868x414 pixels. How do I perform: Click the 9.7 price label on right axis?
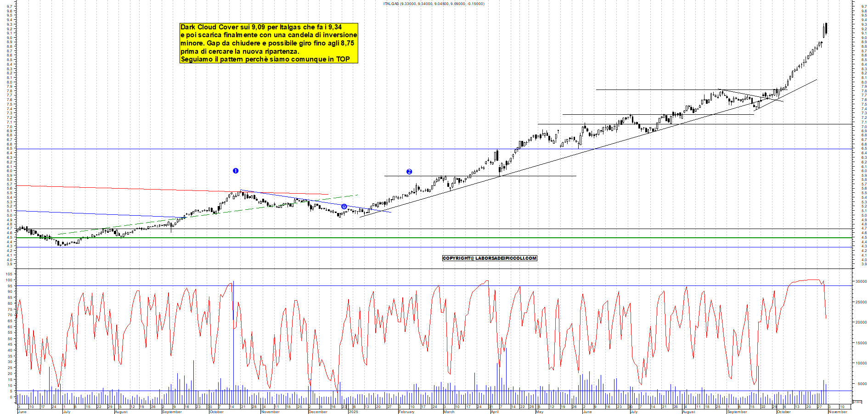point(864,7)
